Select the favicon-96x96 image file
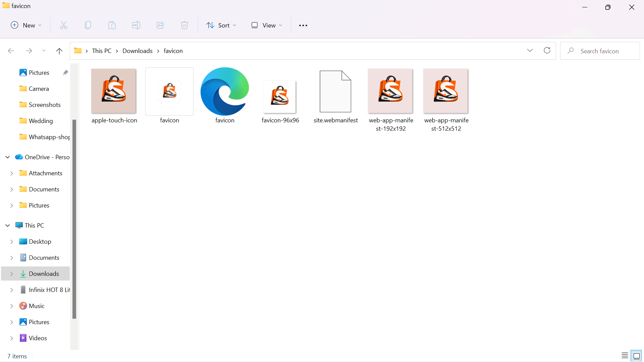 point(280,102)
